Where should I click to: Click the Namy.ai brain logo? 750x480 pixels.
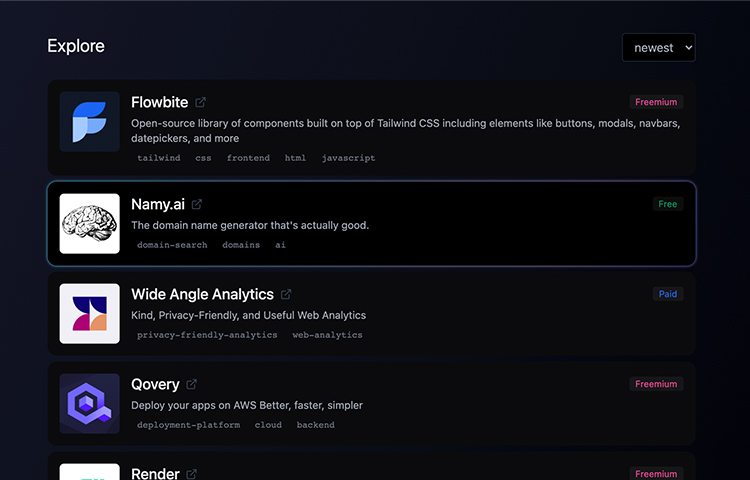pyautogui.click(x=89, y=223)
